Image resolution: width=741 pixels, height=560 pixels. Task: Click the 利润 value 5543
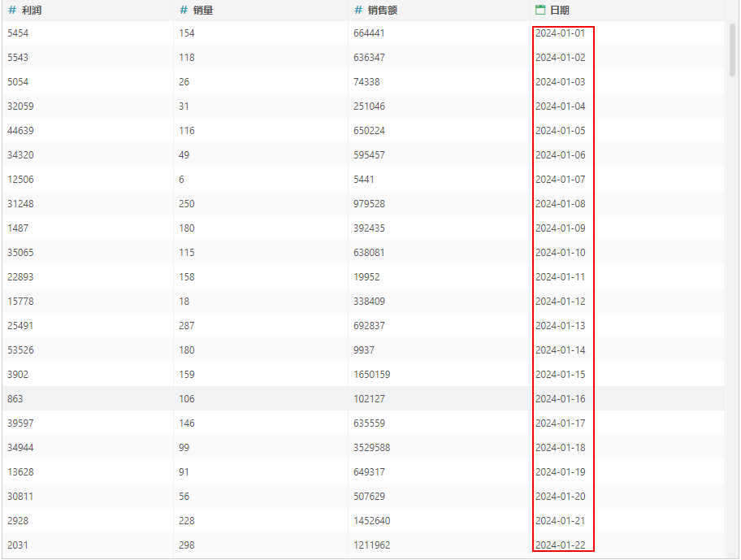[x=18, y=58]
